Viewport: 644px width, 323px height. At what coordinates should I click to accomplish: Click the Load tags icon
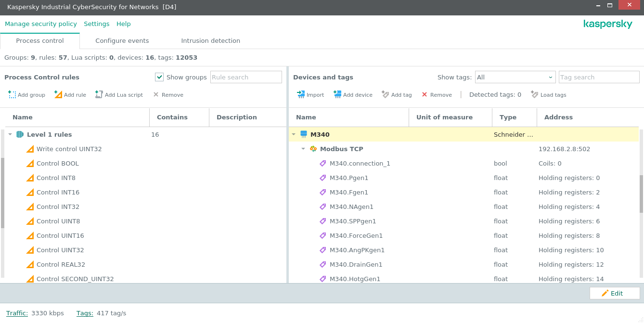click(534, 94)
